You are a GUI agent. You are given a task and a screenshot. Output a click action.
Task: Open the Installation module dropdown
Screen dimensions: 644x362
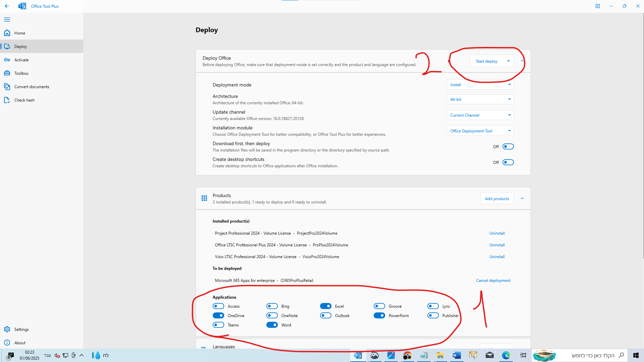480,131
